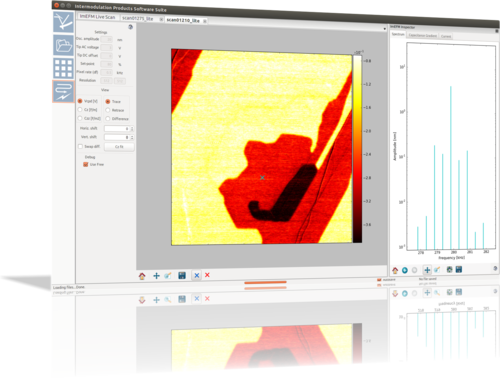Click the Set-point input field
The image size is (500, 378).
click(106, 64)
